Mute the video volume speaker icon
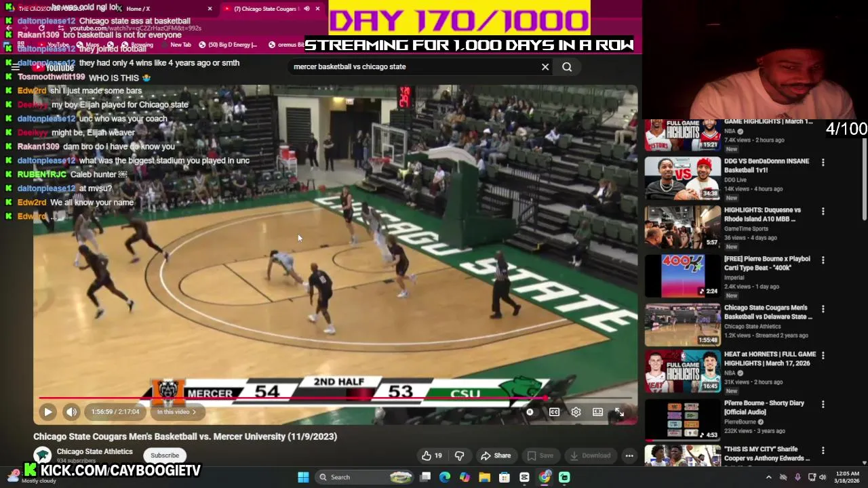The height and width of the screenshot is (488, 868). (71, 411)
